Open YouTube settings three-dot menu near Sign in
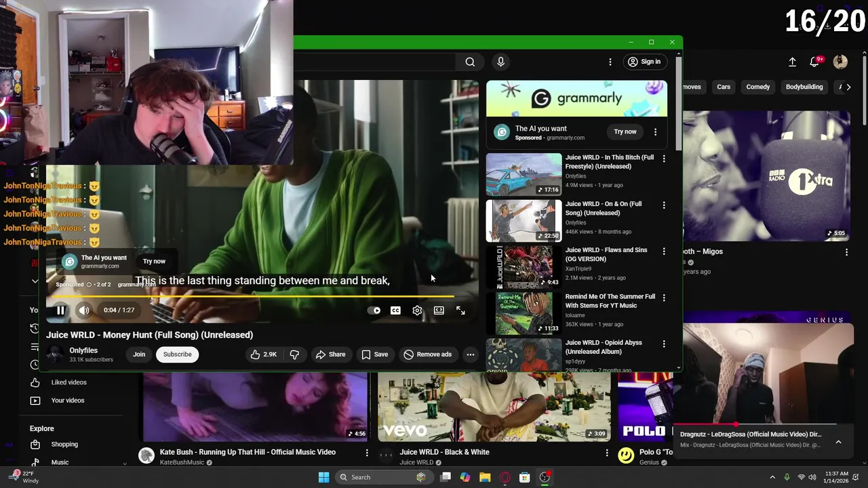 [x=610, y=62]
